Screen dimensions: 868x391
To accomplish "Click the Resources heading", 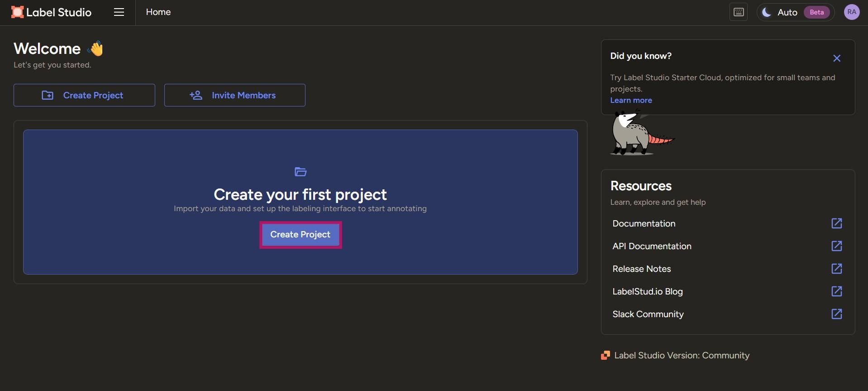I will [641, 186].
